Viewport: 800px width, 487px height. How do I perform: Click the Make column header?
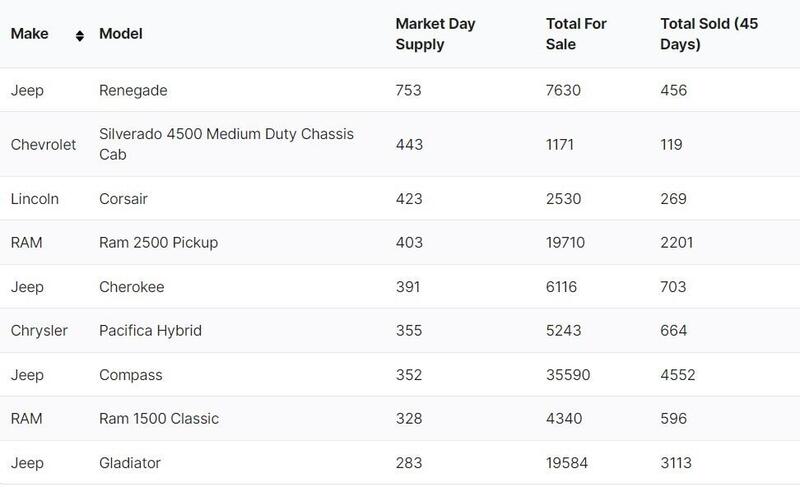pyautogui.click(x=28, y=34)
